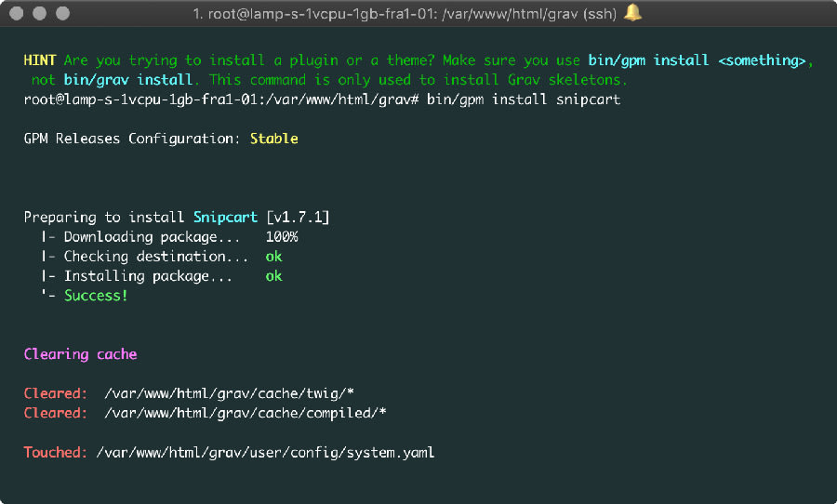Click 'Cleared:' label for the compiled path

(56, 414)
